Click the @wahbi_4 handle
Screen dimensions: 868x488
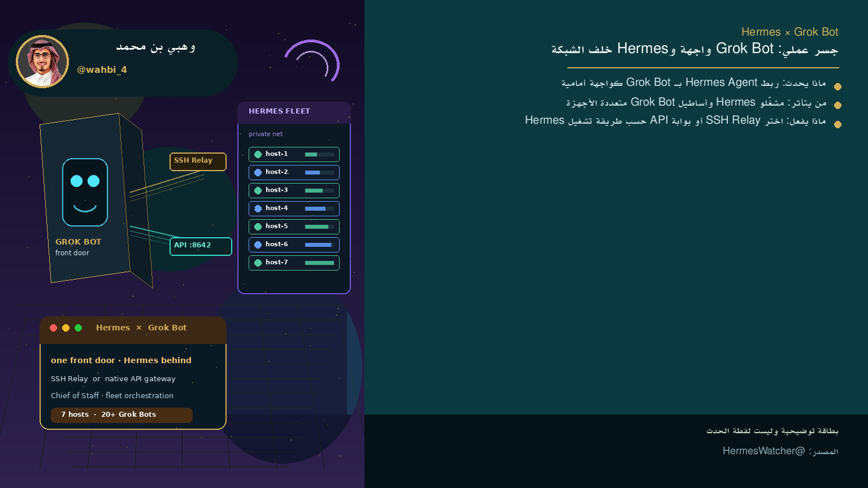click(x=102, y=69)
